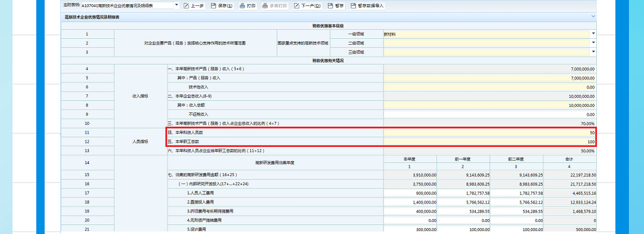Click the 收入总额 field with 10,000,000.00

490,105
